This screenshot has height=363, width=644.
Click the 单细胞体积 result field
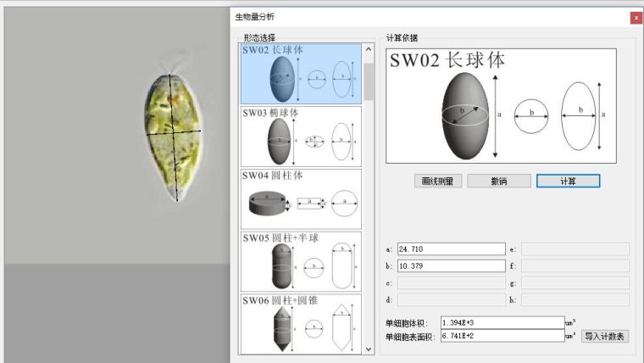tap(502, 322)
